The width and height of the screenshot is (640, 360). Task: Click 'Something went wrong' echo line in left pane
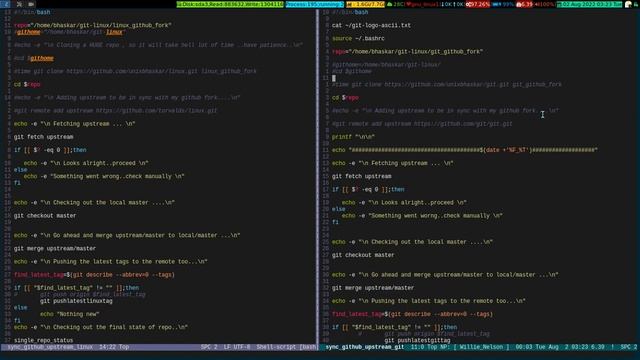point(104,176)
